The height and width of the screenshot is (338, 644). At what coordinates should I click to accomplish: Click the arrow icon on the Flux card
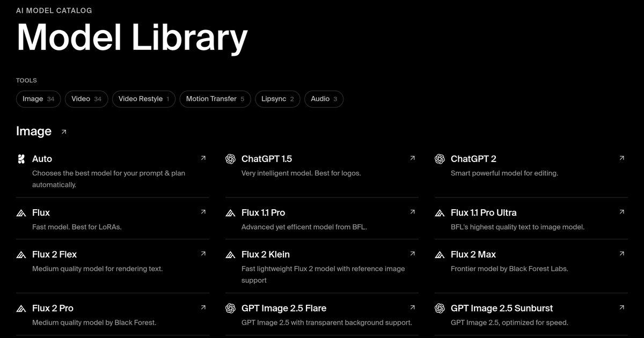click(203, 212)
